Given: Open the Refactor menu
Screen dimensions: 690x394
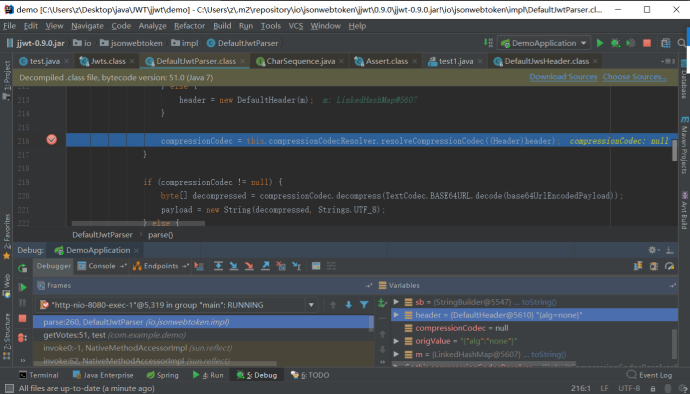Looking at the screenshot, I should click(189, 26).
